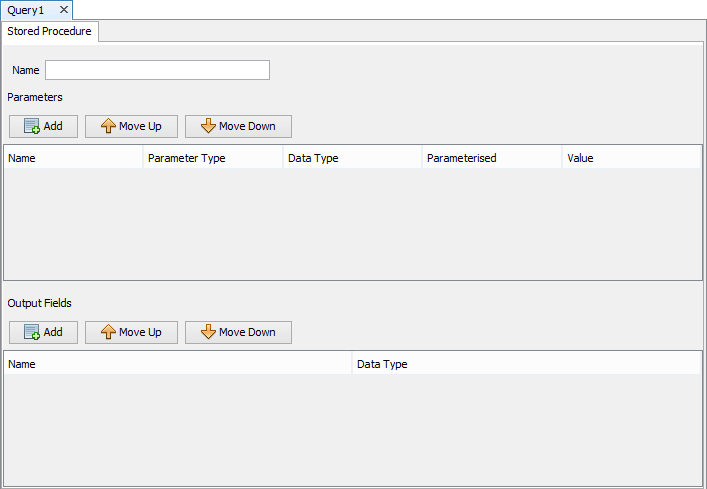
Task: Click the Value column header
Action: tap(631, 158)
